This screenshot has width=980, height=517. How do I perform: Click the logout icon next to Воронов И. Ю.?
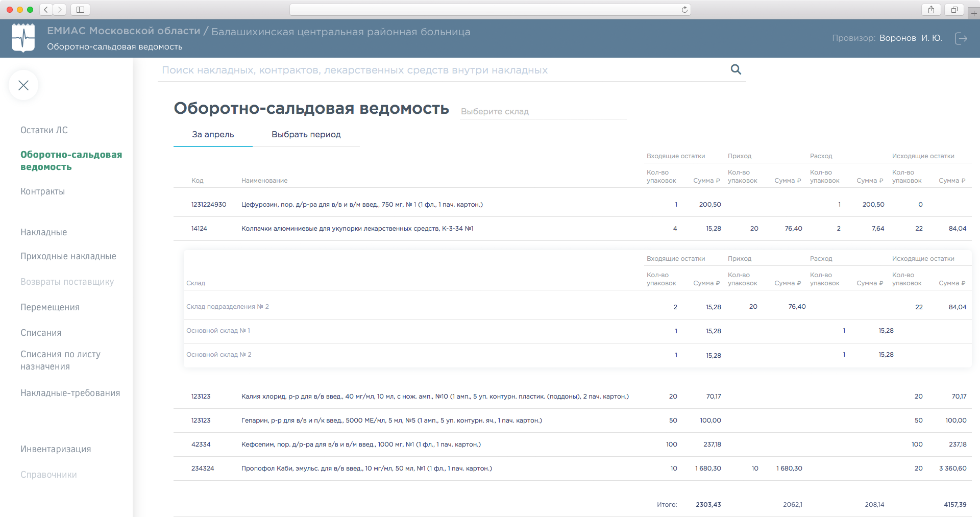pyautogui.click(x=962, y=38)
